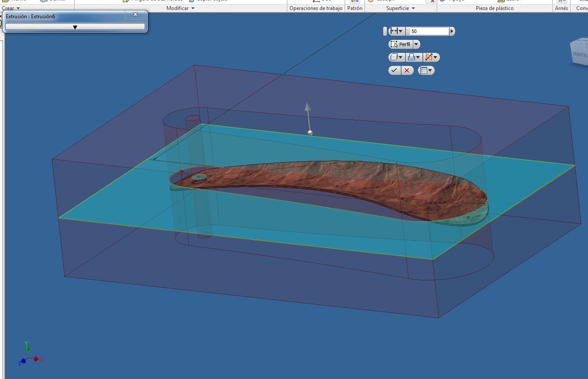The width and height of the screenshot is (588, 379).
Task: Click the red X axis indicator
Action: pos(37,359)
